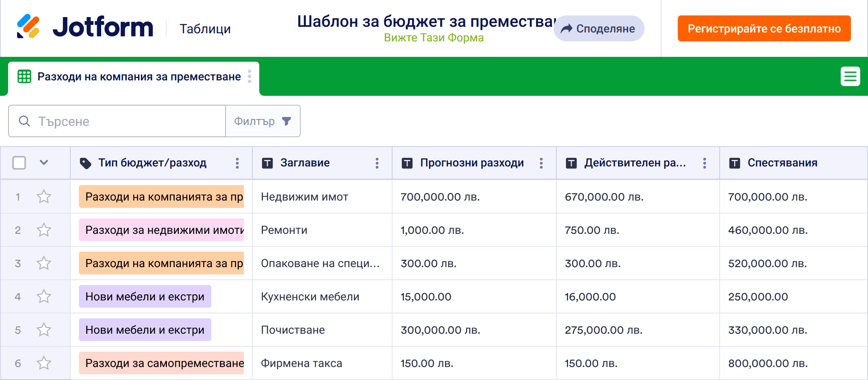Open Тип бюджет/разход column menu dots

237,163
